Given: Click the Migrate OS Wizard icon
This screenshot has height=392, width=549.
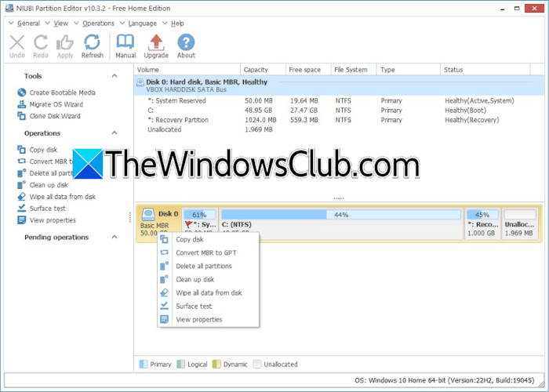Looking at the screenshot, I should click(22, 104).
